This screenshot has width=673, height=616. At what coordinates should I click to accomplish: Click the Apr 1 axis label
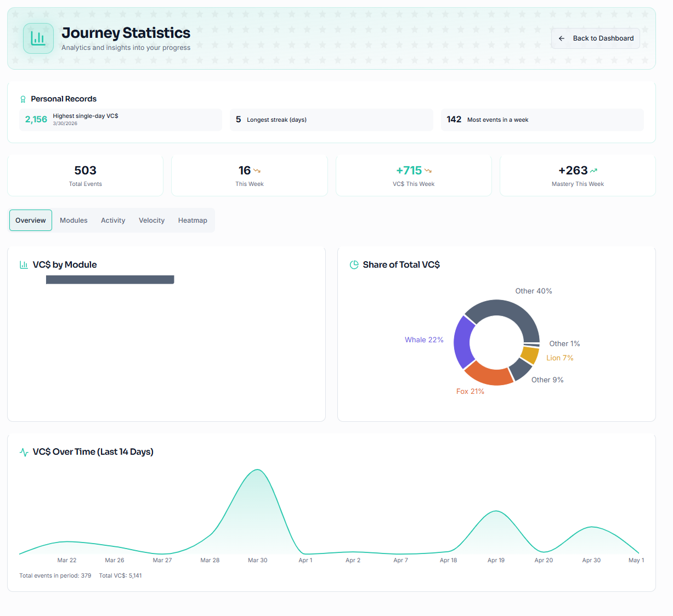click(306, 561)
